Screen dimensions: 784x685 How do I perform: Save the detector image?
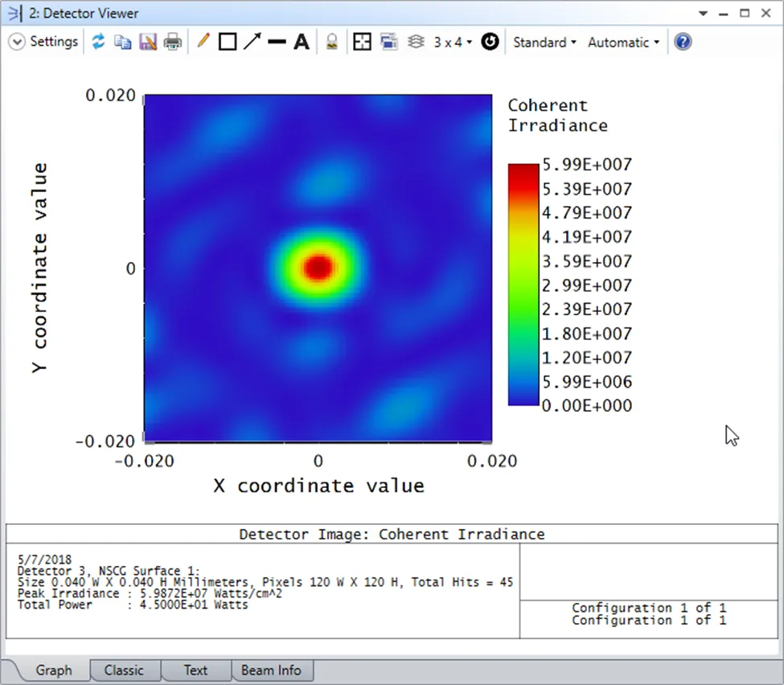coord(148,42)
